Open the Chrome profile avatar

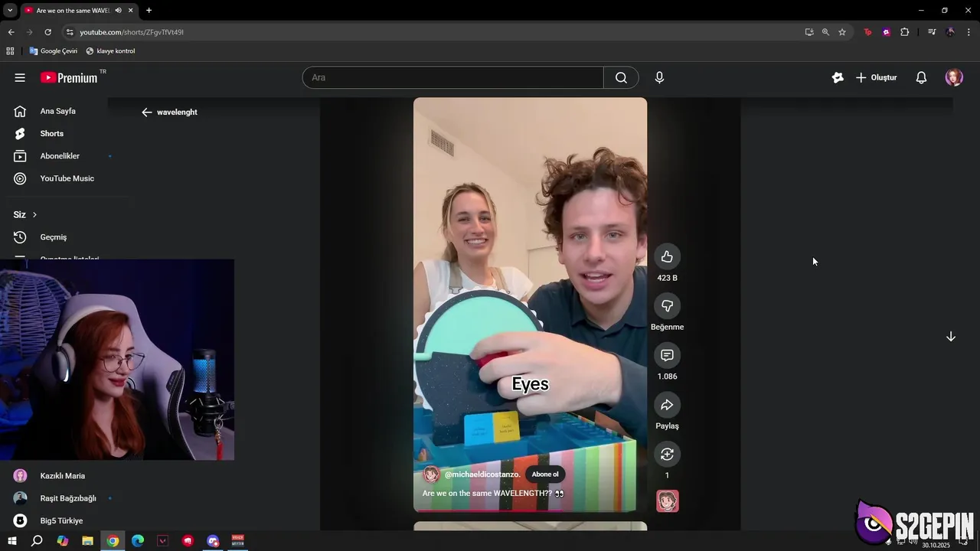[x=950, y=32]
